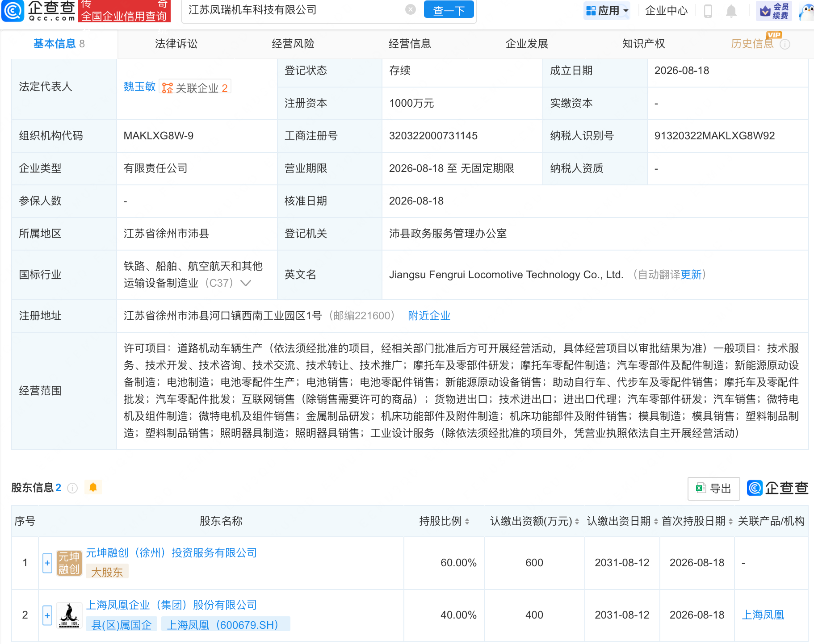814x644 pixels.
Task: Click the shareholder info help icon
Action: (x=72, y=488)
